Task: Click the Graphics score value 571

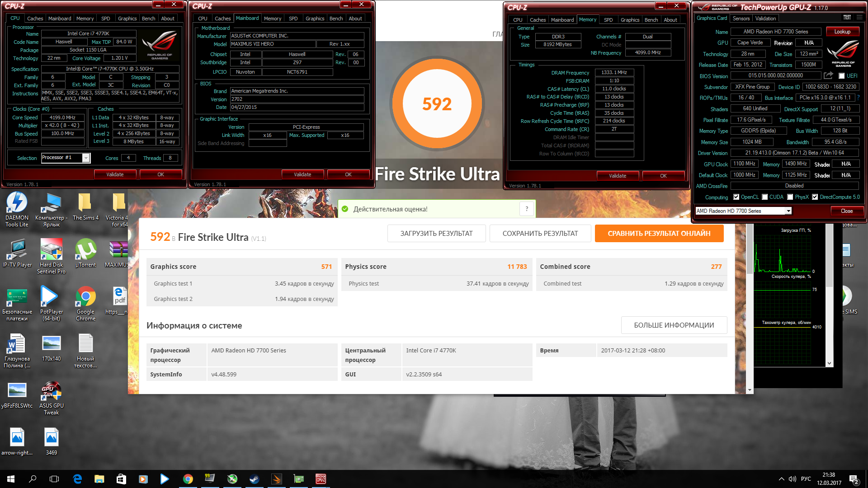Action: tap(326, 267)
